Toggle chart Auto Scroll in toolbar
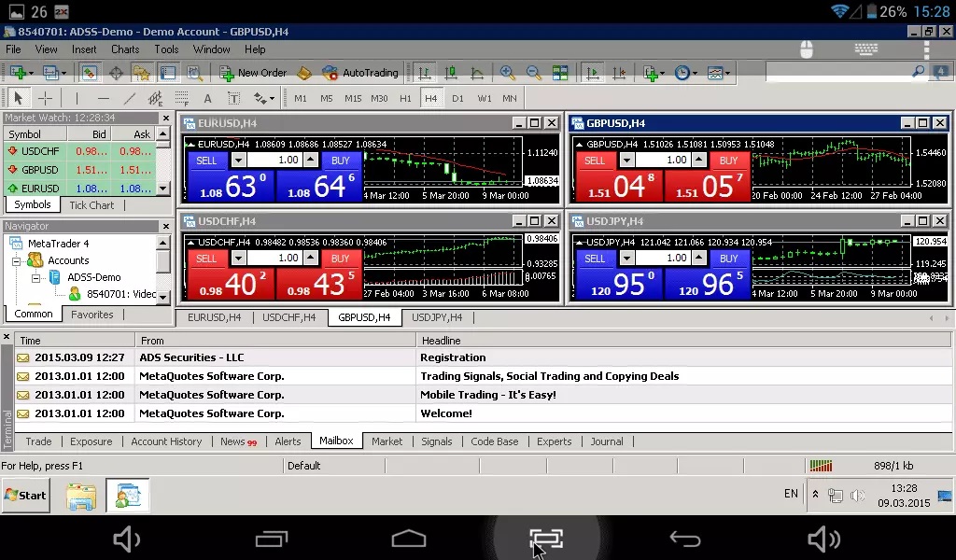 point(592,73)
